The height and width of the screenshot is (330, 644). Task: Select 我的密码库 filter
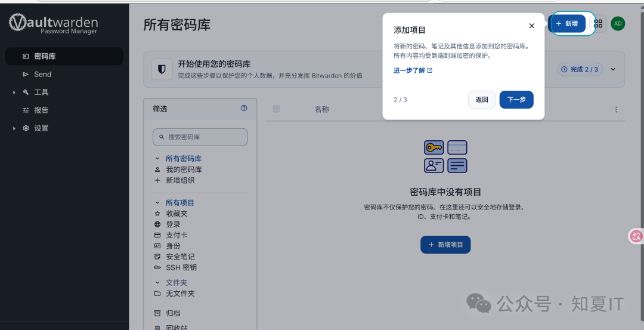tap(184, 169)
